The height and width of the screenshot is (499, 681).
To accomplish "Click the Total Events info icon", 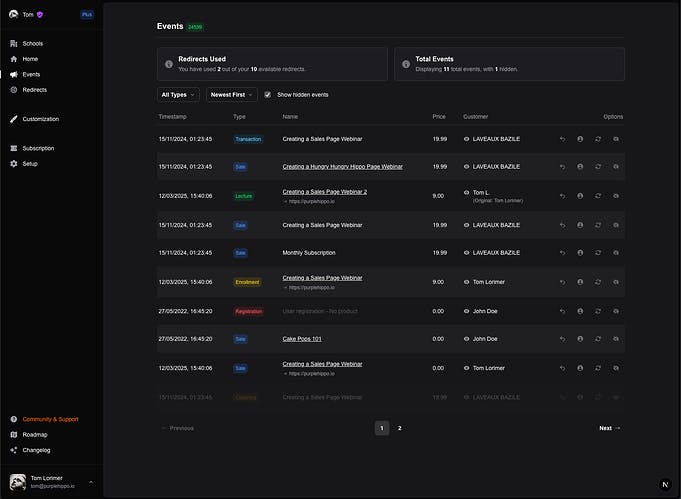I will click(x=406, y=64).
